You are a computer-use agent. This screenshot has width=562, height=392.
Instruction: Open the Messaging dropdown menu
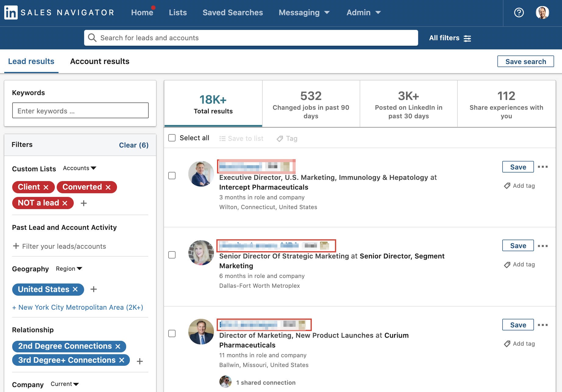[x=304, y=12]
